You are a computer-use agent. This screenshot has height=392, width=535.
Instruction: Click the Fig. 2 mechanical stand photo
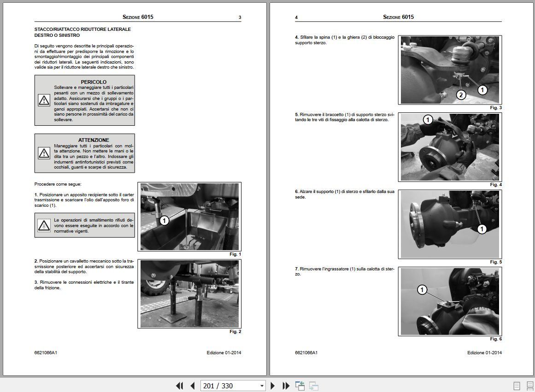tap(189, 293)
